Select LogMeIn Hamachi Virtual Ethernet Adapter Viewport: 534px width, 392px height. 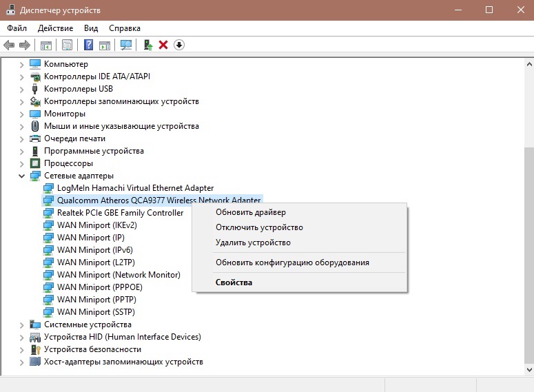coord(135,188)
